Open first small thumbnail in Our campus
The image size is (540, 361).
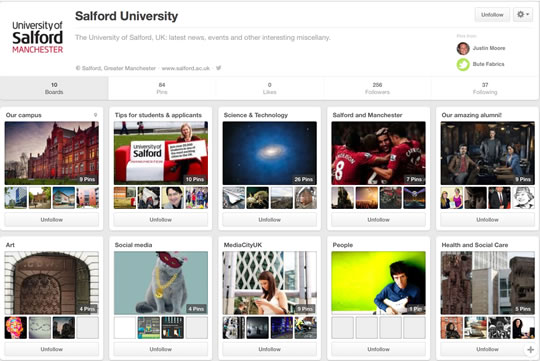pyautogui.click(x=15, y=198)
